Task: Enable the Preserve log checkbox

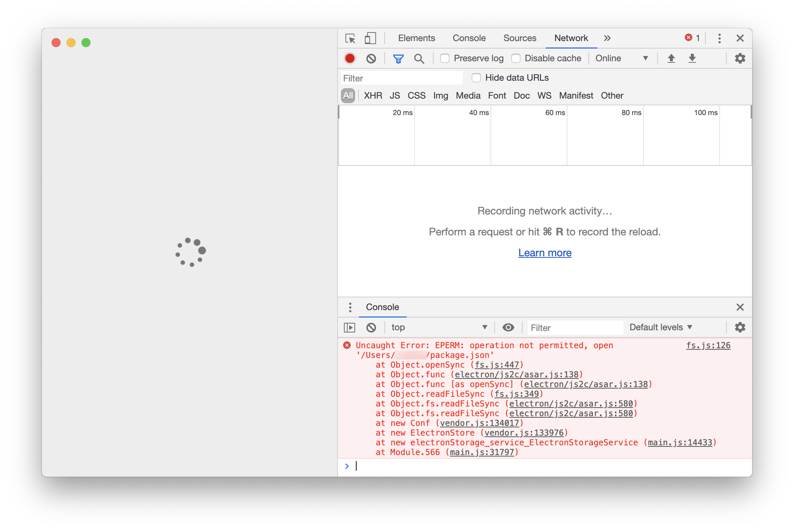Action: pyautogui.click(x=444, y=58)
